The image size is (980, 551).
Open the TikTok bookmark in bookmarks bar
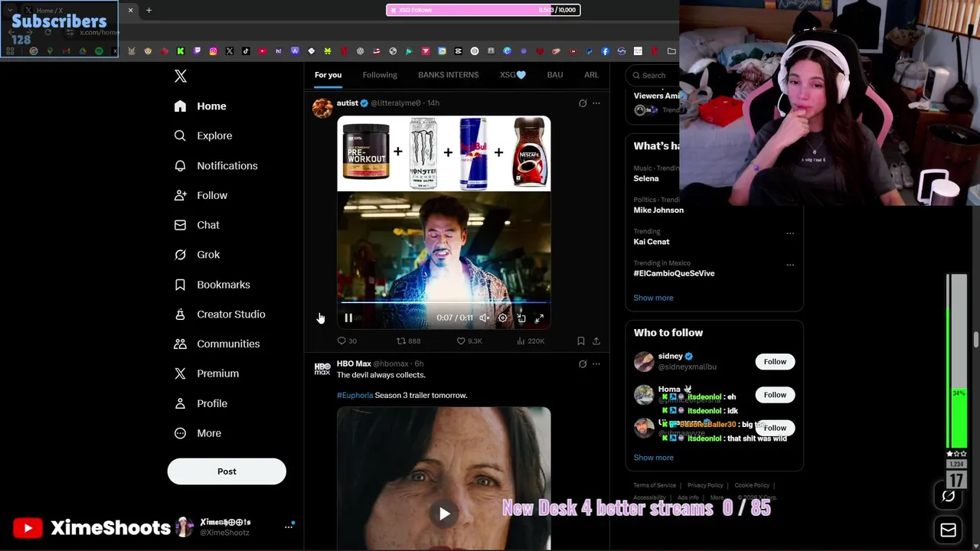(x=246, y=51)
